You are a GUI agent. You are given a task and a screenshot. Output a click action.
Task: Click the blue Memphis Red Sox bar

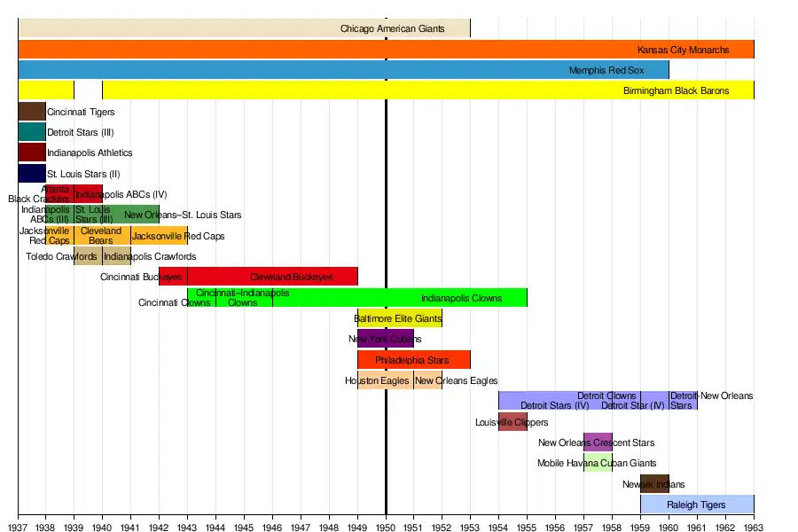click(343, 70)
